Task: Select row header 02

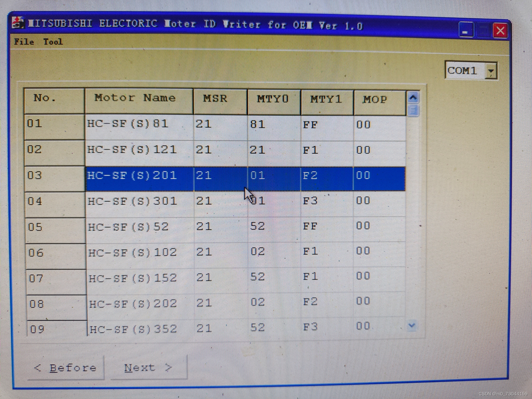Action: click(x=55, y=153)
